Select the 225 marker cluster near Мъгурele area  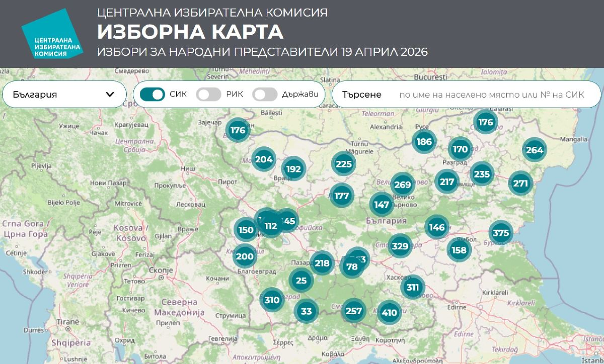click(x=343, y=164)
